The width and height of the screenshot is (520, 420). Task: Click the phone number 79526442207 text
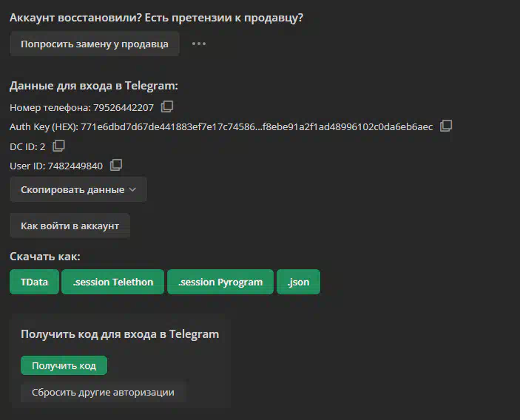pos(124,107)
